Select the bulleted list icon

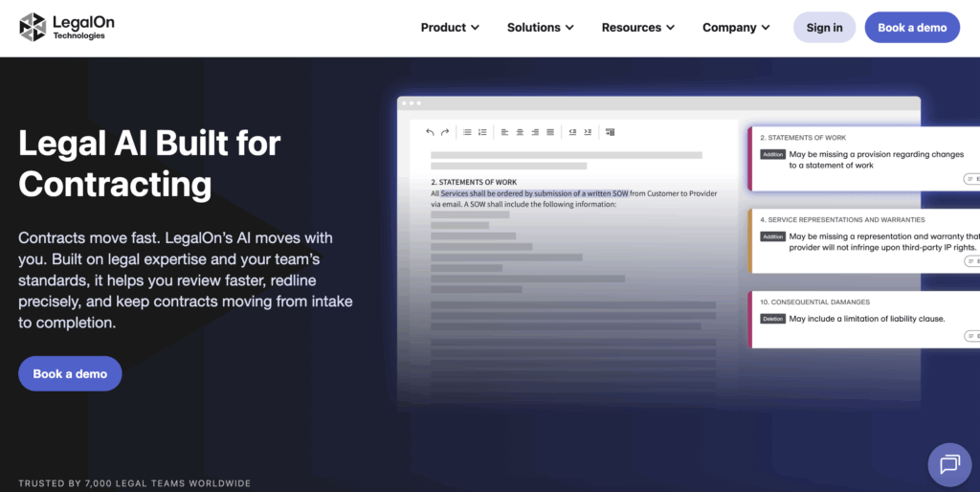(467, 132)
